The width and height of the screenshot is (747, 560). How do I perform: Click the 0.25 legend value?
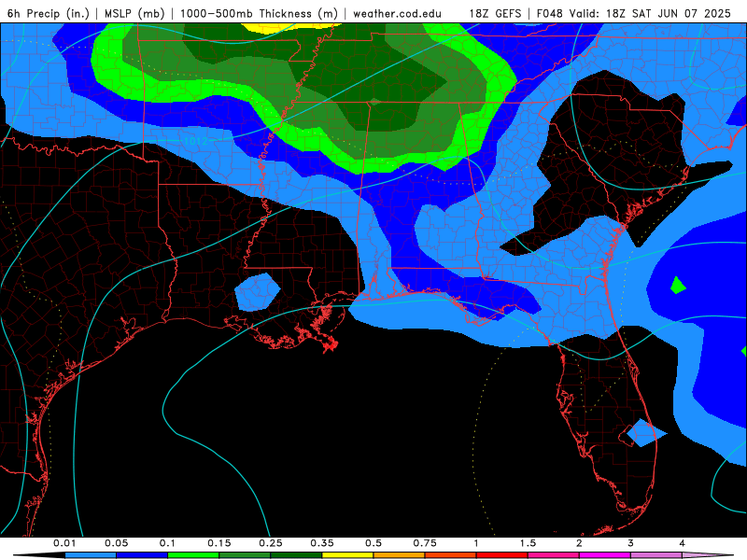[x=271, y=543]
